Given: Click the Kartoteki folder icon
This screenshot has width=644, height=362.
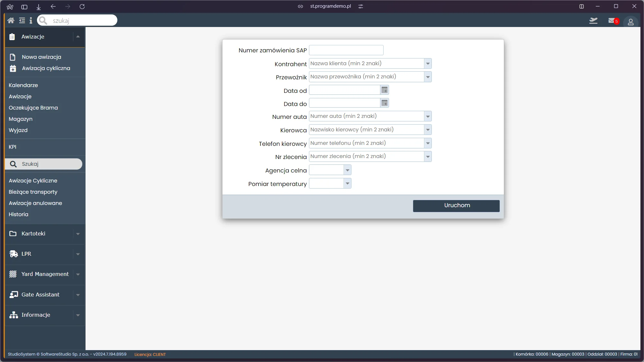Looking at the screenshot, I should pos(13,234).
